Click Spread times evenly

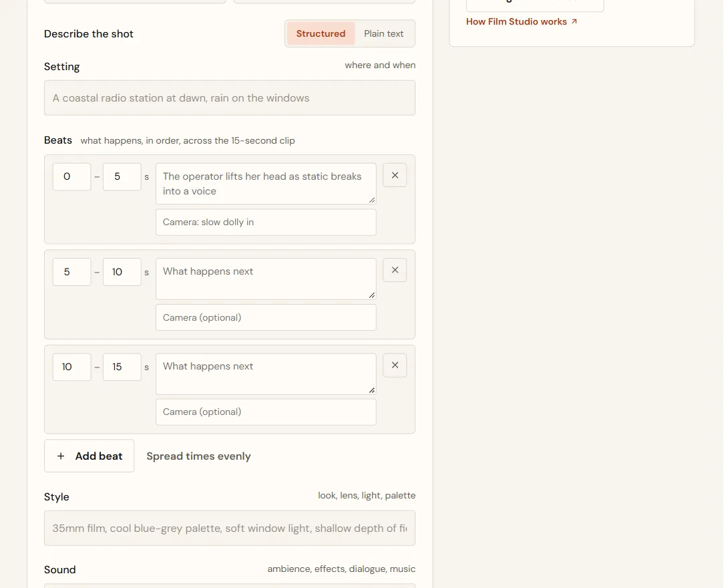198,456
